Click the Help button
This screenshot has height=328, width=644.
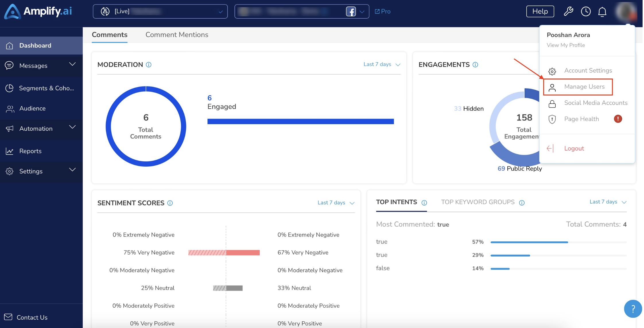click(x=540, y=11)
